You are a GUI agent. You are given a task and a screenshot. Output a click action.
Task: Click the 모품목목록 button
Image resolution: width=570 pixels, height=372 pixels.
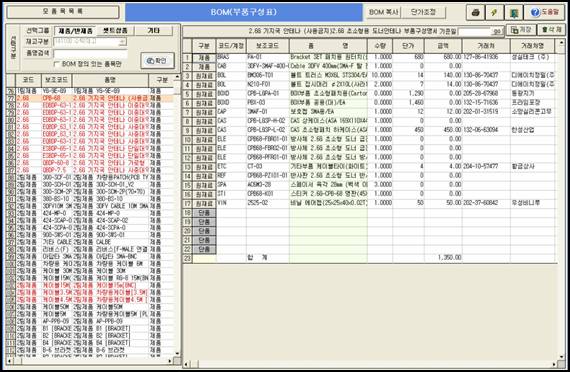(63, 12)
